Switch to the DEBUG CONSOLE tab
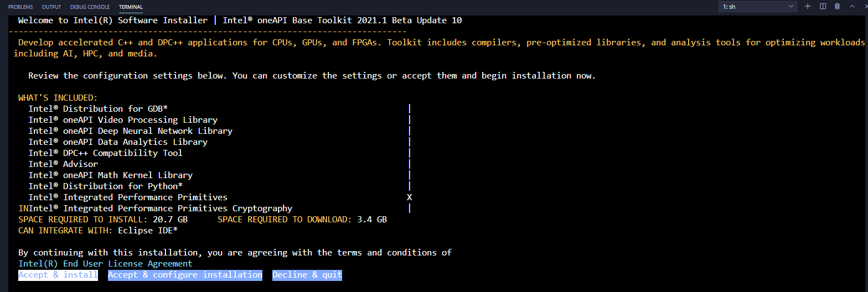Viewport: 868px width, 292px height. click(90, 7)
